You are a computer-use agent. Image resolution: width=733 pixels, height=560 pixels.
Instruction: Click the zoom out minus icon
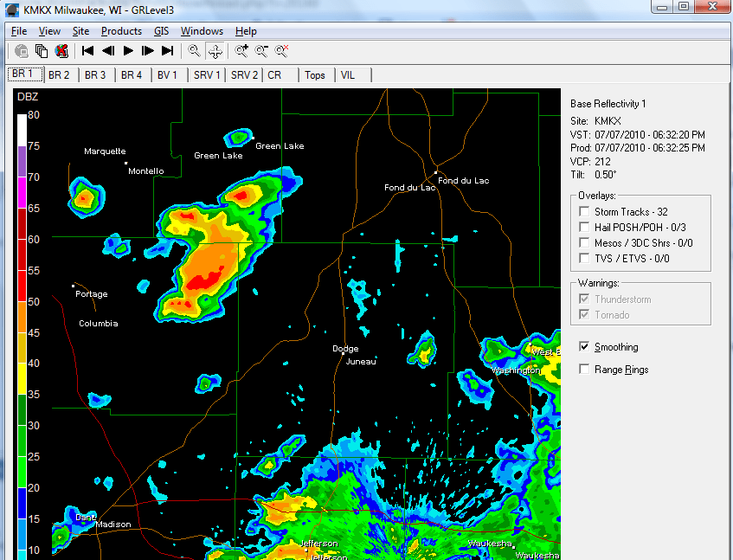pyautogui.click(x=261, y=50)
